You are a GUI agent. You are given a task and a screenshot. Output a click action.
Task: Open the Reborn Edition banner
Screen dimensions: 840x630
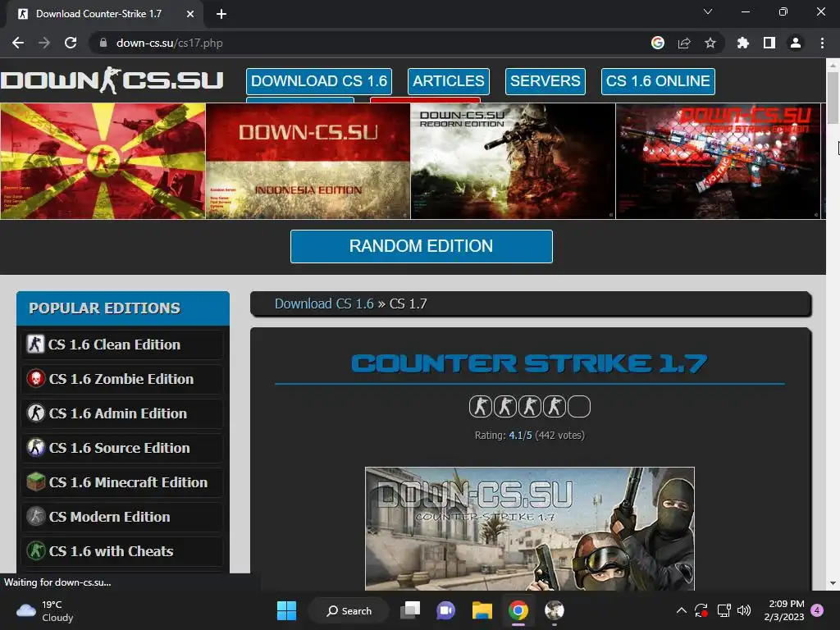pos(513,161)
